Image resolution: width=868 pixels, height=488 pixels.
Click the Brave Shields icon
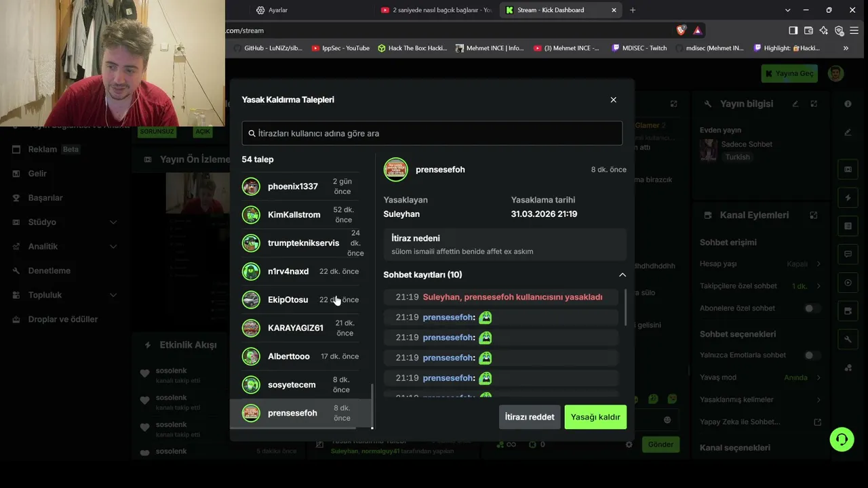pos(682,30)
